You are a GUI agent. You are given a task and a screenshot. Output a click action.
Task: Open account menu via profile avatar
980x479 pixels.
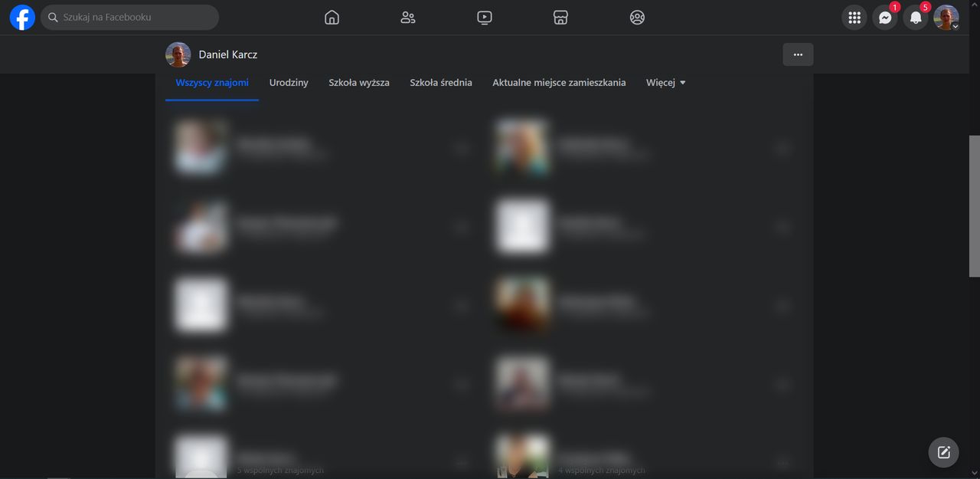946,18
